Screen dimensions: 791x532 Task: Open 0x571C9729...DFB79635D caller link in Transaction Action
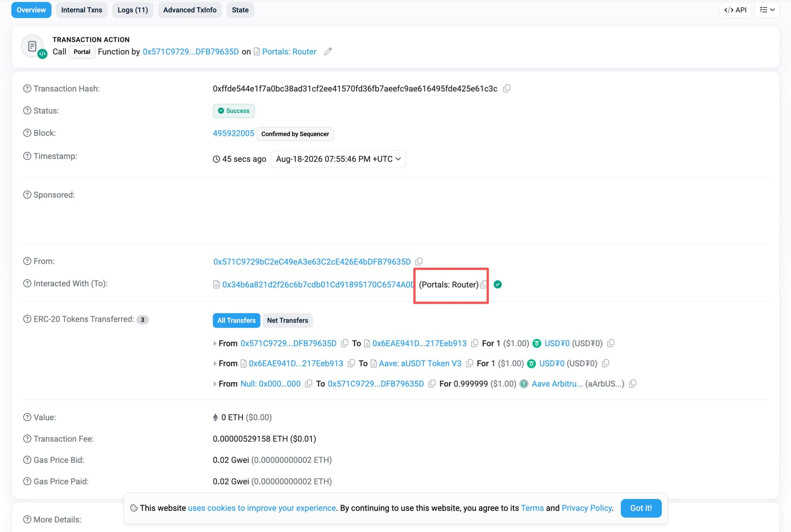pyautogui.click(x=191, y=52)
